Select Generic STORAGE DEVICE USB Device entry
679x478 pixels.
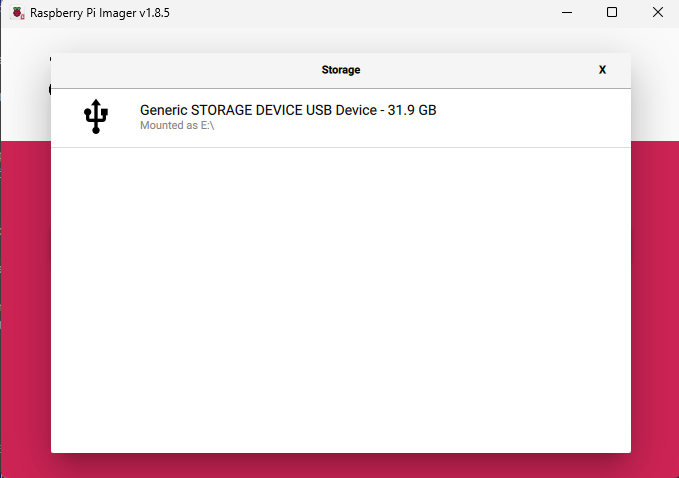(288, 110)
